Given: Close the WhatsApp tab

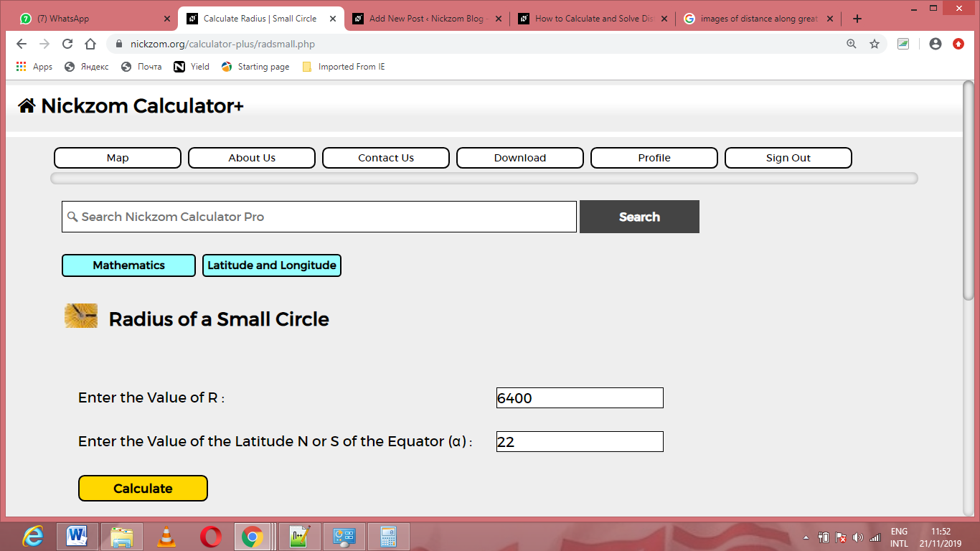Looking at the screenshot, I should coord(168,19).
